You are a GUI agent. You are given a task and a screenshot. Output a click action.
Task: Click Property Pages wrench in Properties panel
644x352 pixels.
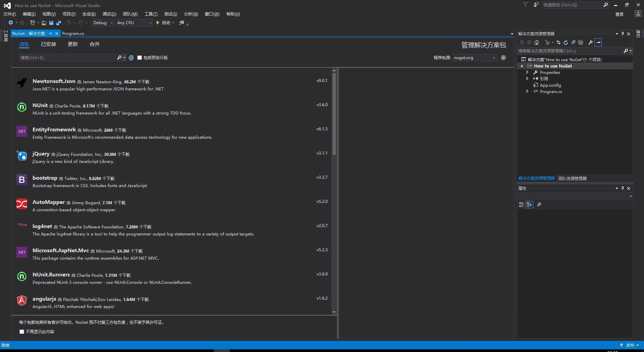click(539, 205)
